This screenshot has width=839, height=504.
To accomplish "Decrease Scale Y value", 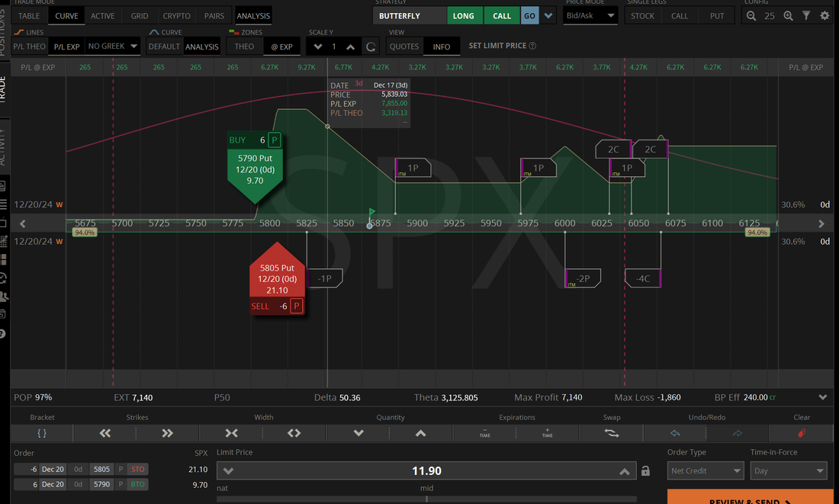I will pyautogui.click(x=318, y=47).
